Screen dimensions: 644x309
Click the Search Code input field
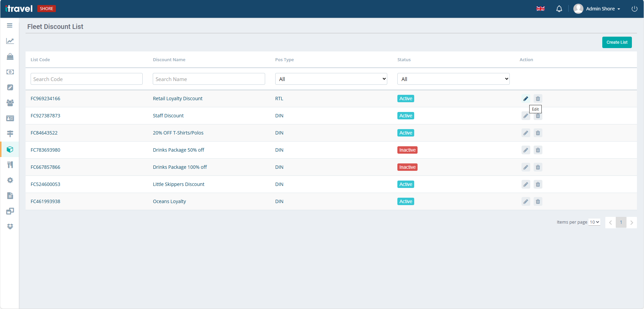(x=86, y=79)
